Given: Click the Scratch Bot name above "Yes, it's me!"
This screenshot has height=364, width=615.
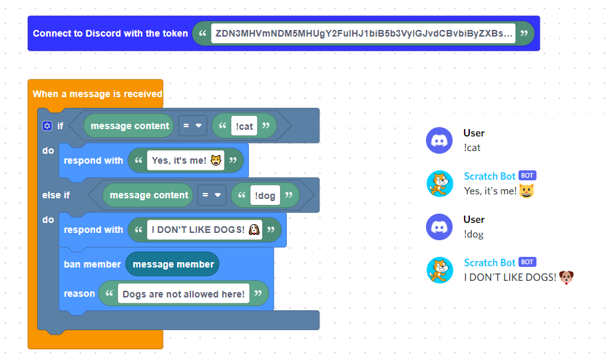Looking at the screenshot, I should [x=489, y=176].
